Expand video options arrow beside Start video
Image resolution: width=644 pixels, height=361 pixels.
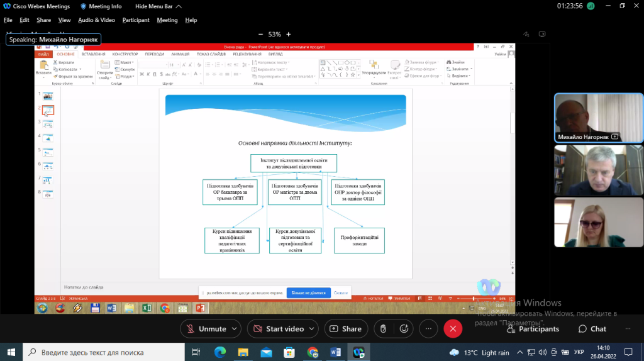tap(313, 328)
